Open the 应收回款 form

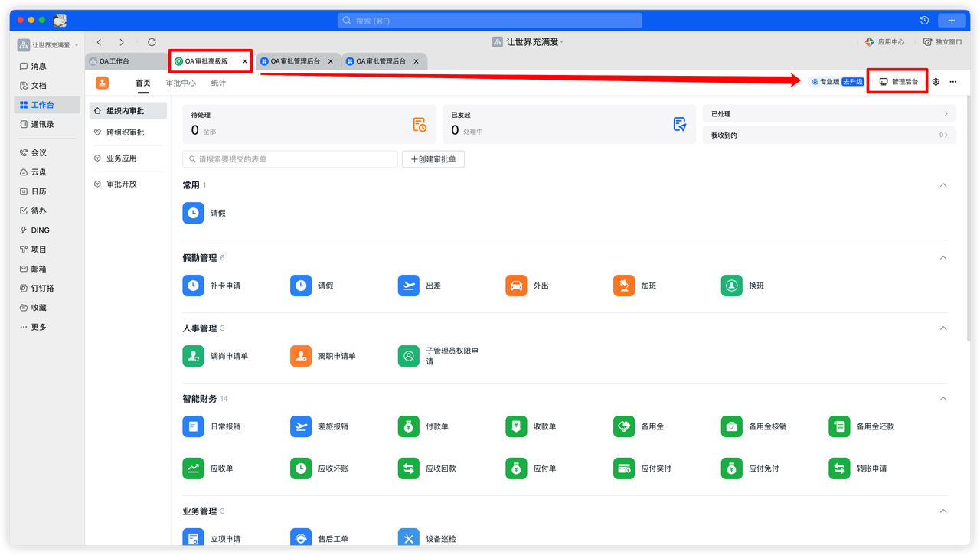409,468
